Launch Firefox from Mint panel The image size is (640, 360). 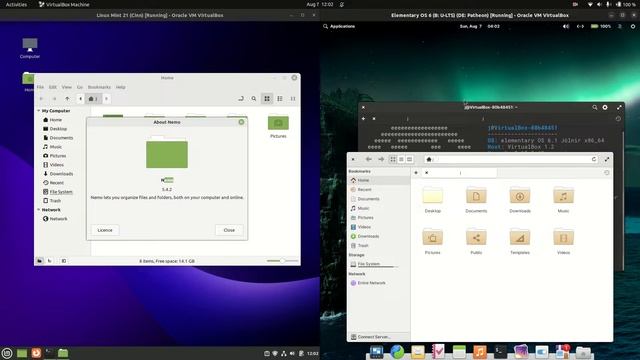[36, 353]
